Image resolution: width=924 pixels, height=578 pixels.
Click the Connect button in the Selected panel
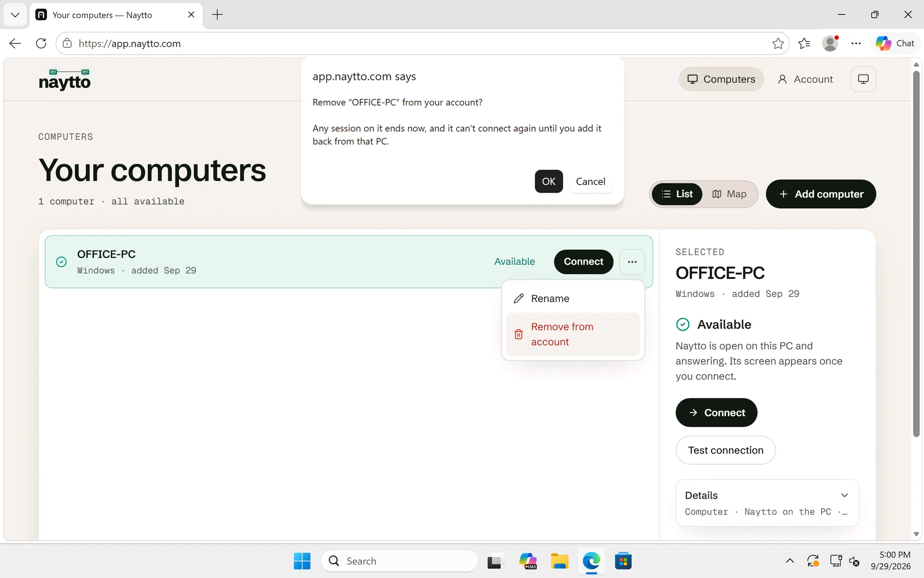pyautogui.click(x=716, y=412)
